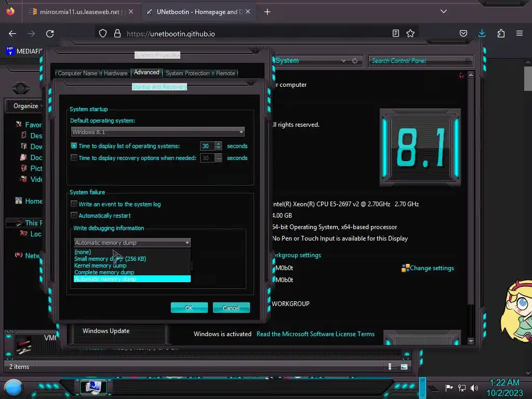This screenshot has height=399, width=532.
Task: Click the Firefox forward arrow
Action: coord(31,34)
